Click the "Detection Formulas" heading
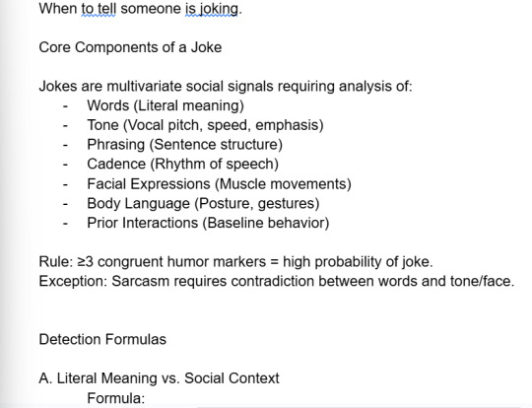This screenshot has height=408, width=532. coord(102,339)
